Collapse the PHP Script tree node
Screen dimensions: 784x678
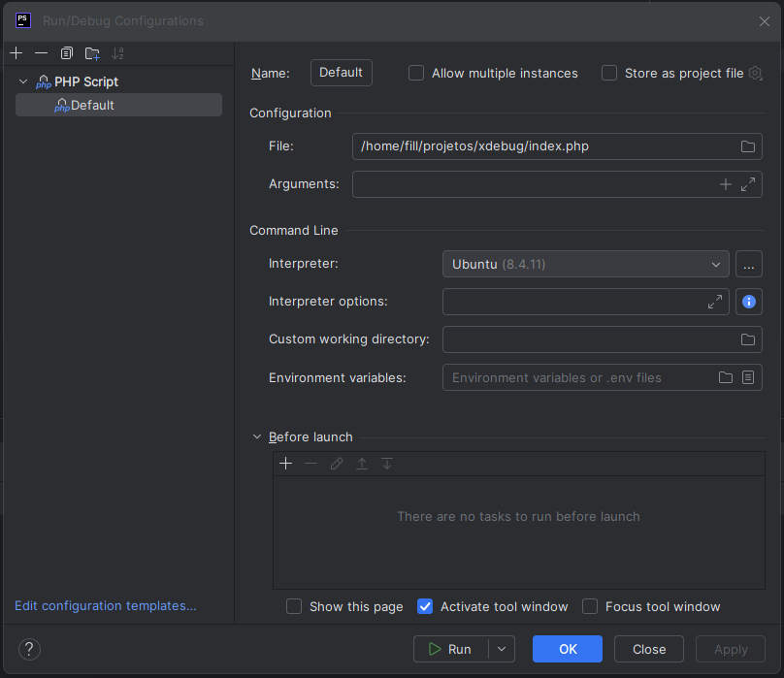point(23,82)
